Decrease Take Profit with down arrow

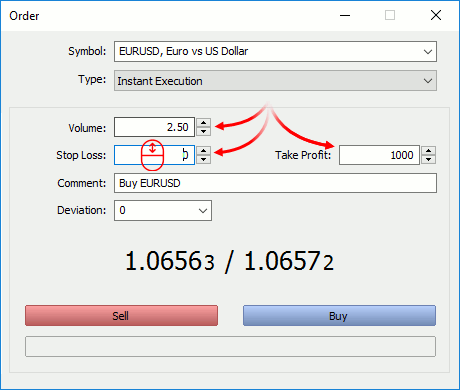[x=428, y=159]
